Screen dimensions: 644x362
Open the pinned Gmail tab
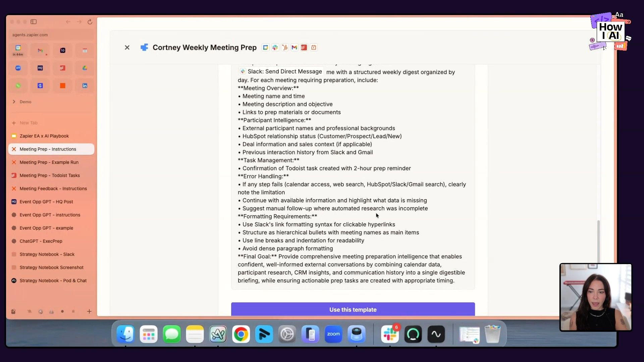coord(40,50)
